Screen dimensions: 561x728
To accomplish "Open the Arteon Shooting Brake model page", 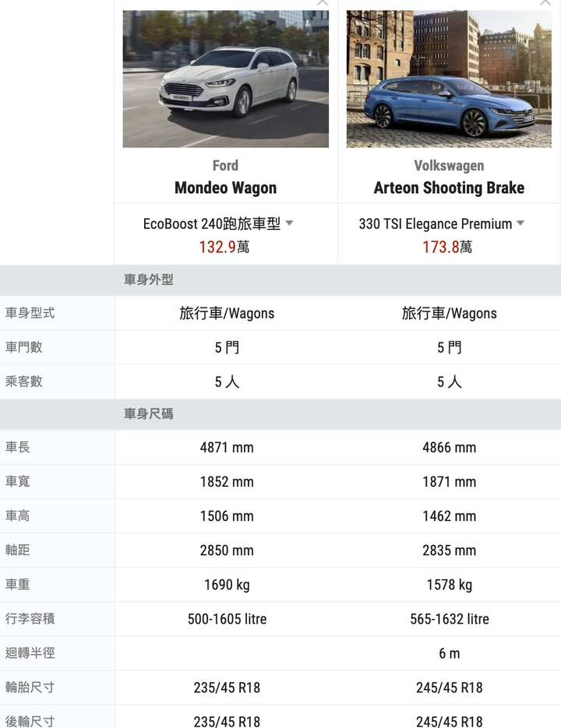I will (x=449, y=188).
